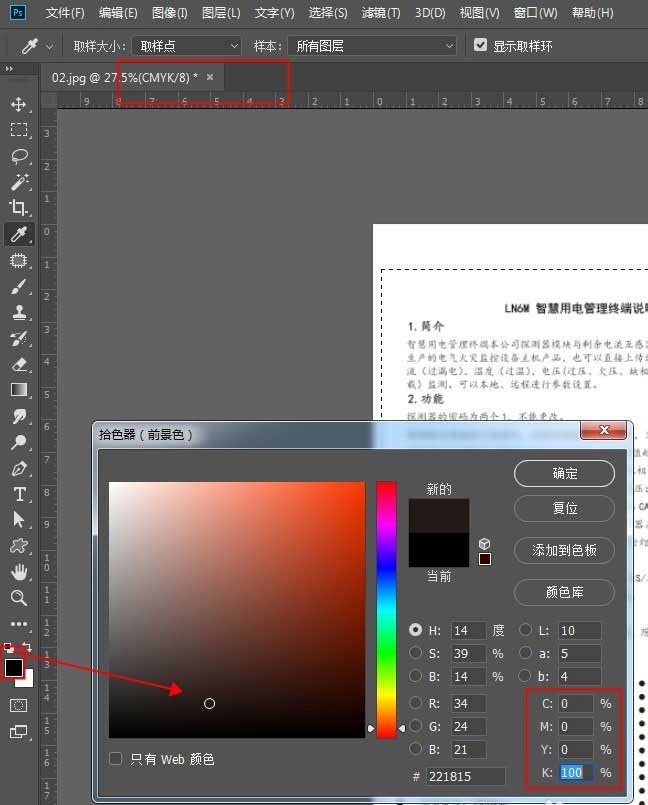Image resolution: width=648 pixels, height=805 pixels.
Task: Open the 图像(I) menu
Action: coord(170,13)
